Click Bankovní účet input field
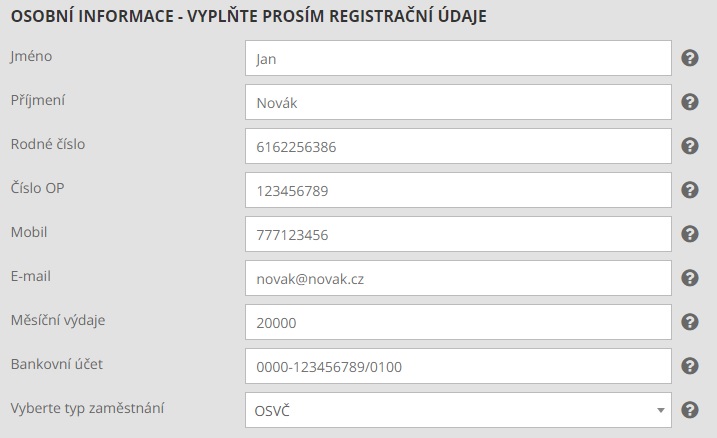717x438 pixels. (458, 366)
